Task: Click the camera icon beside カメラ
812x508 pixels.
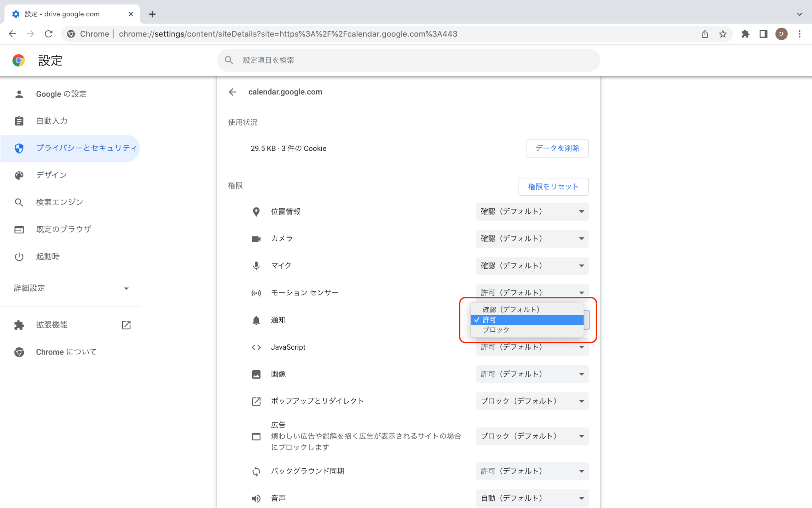Action: 256,239
